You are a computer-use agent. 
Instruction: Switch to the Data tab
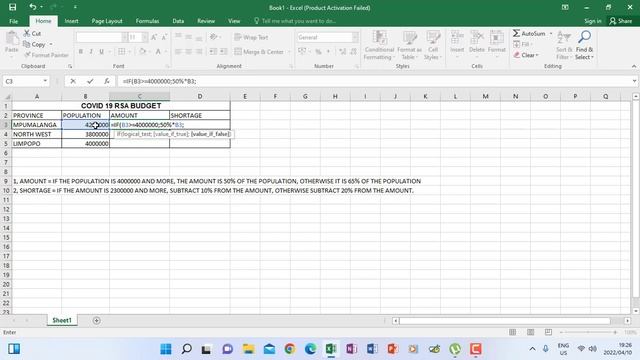178,21
